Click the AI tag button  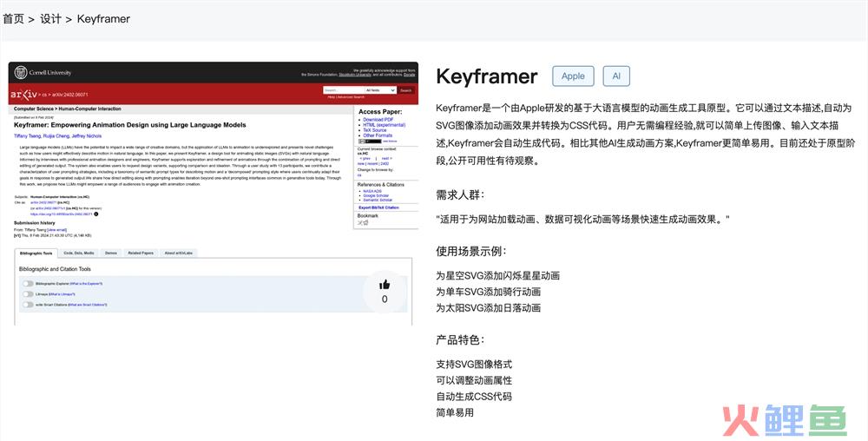pos(616,76)
